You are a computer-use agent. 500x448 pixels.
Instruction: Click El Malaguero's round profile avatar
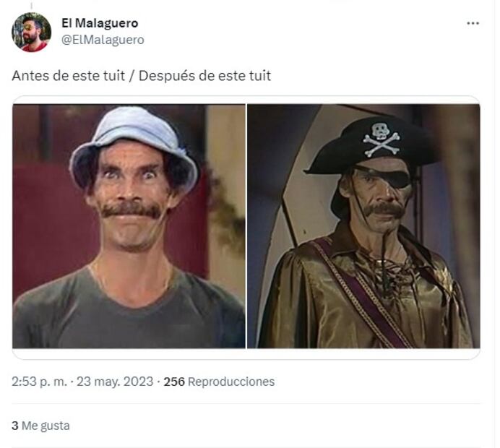pos(31,32)
